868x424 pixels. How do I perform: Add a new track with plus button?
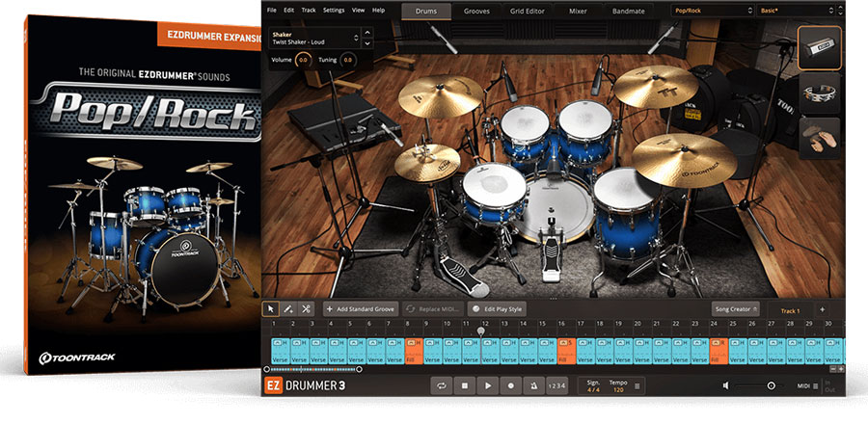[822, 309]
